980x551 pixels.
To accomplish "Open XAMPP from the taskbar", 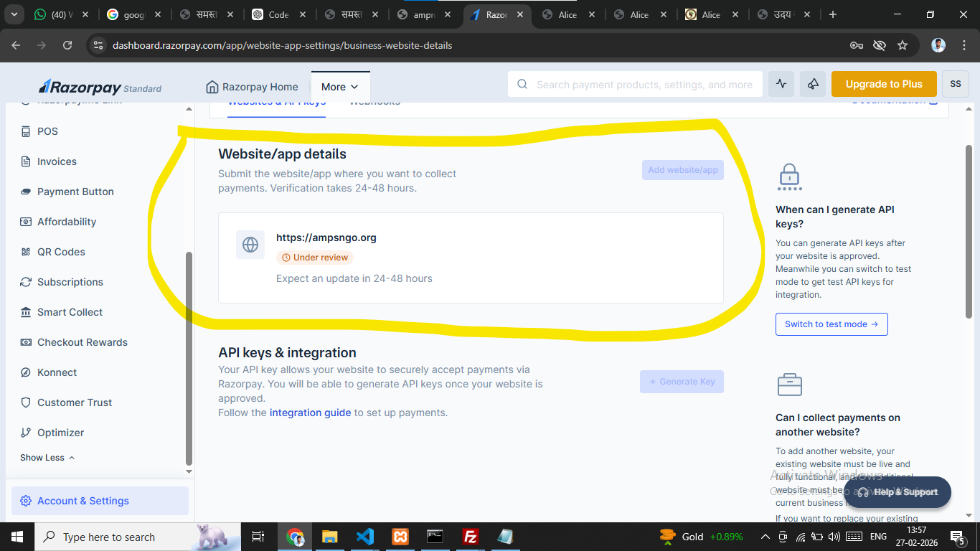I will [x=400, y=537].
